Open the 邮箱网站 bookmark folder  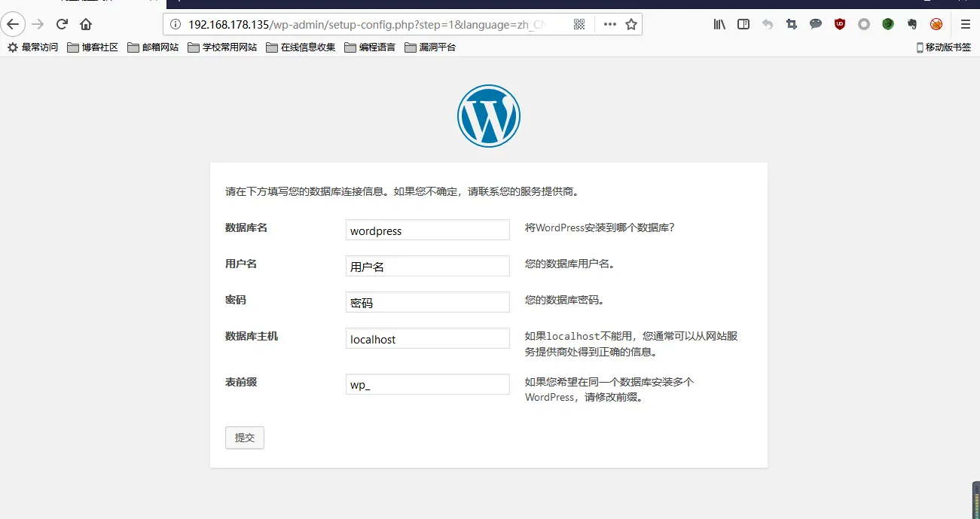(x=153, y=47)
